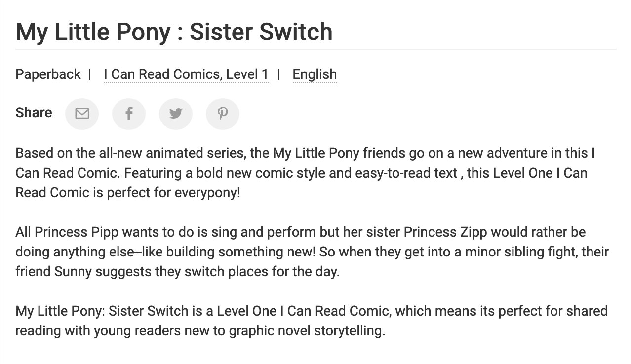Click the separator before English

tap(279, 74)
